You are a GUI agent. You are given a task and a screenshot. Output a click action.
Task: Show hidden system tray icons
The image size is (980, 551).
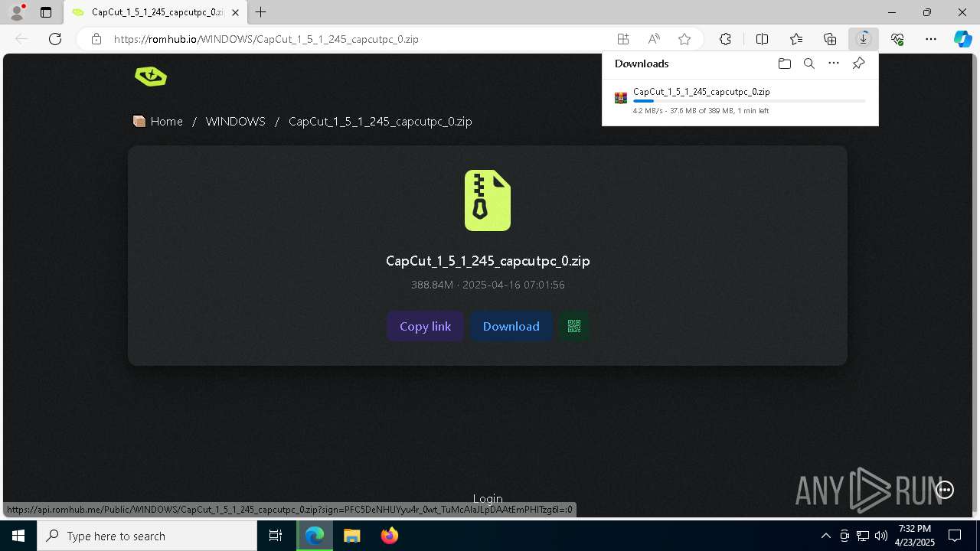coord(825,536)
